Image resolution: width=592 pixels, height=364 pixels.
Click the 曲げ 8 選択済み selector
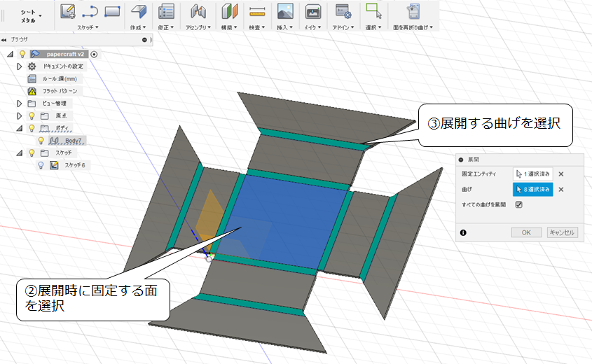pyautogui.click(x=532, y=190)
